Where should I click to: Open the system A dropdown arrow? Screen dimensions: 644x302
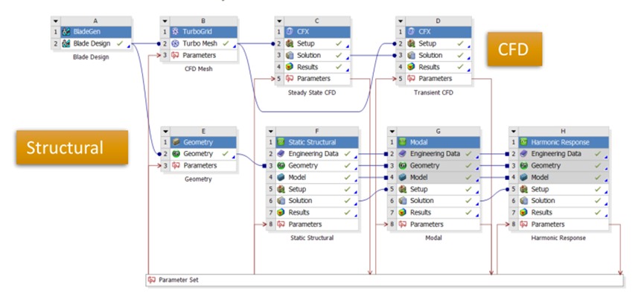56,21
